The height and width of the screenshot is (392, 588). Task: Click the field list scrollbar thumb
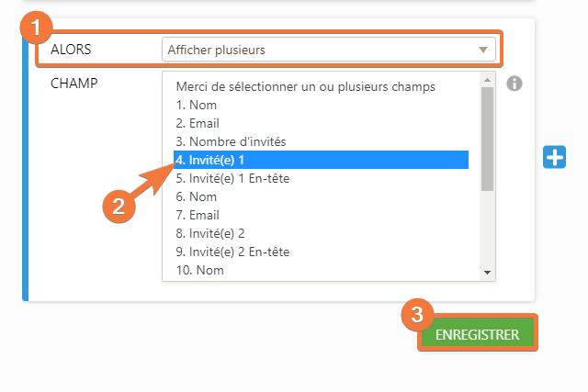[x=488, y=138]
